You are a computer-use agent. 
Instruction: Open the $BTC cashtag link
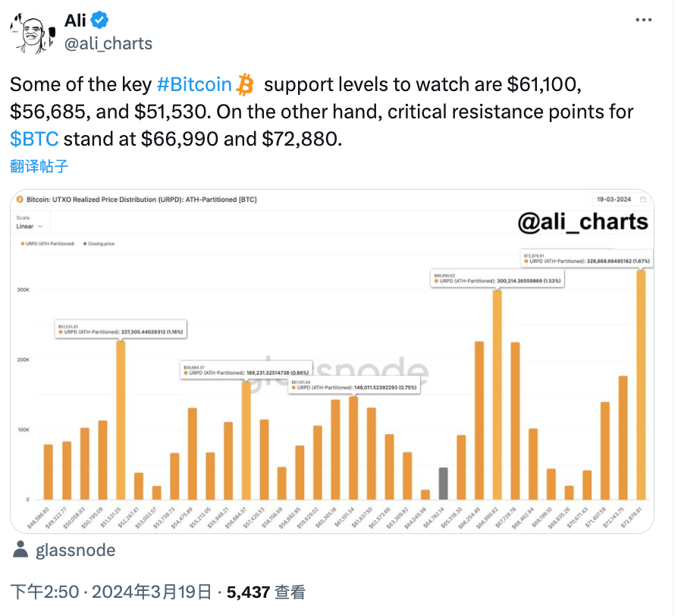pos(34,139)
